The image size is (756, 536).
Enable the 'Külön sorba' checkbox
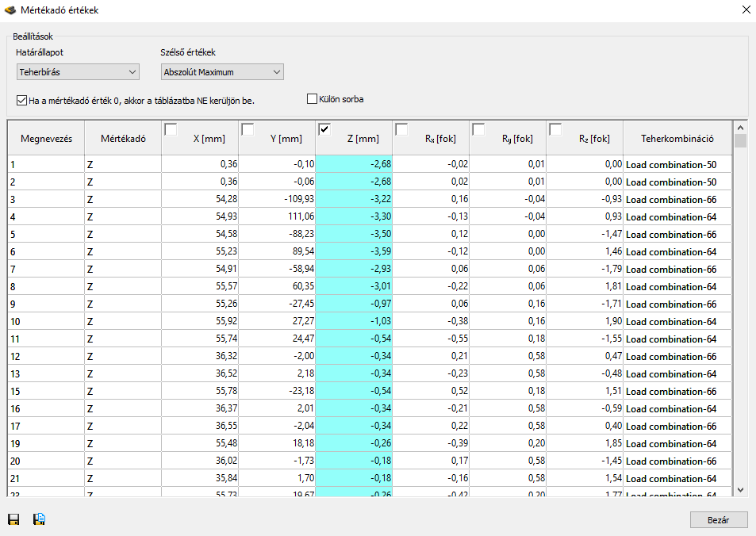312,99
